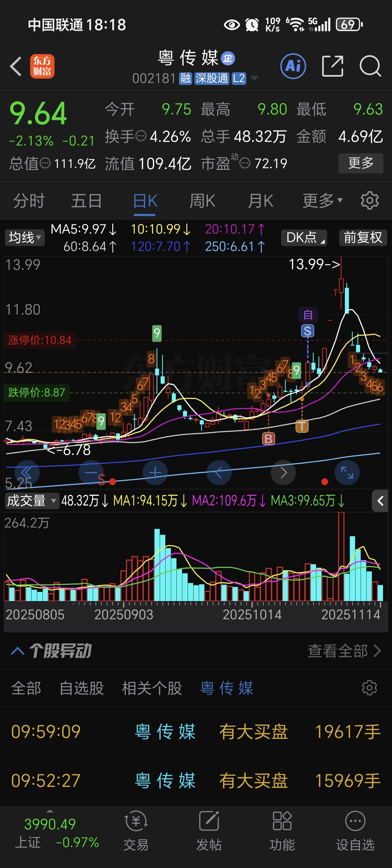The image size is (392, 868).
Task: Tap the 总值 info icon
Action: tap(45, 163)
